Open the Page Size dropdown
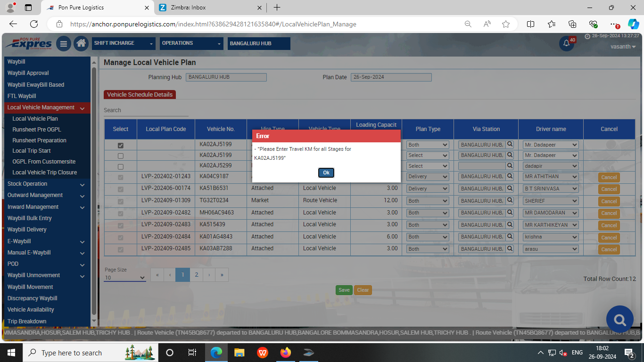Screen dimensions: 644x362 click(x=125, y=278)
